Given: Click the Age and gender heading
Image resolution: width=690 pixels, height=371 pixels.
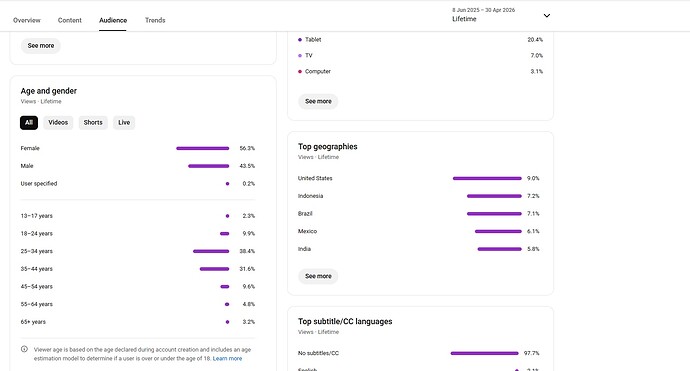Looking at the screenshot, I should (48, 91).
